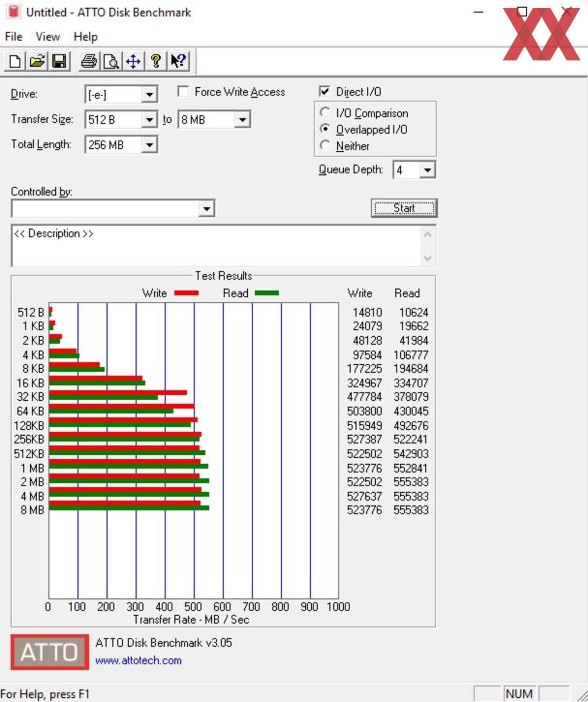Screen dimensions: 588x702
Task: Uncheck the Direct I/O checkbox
Action: [324, 91]
